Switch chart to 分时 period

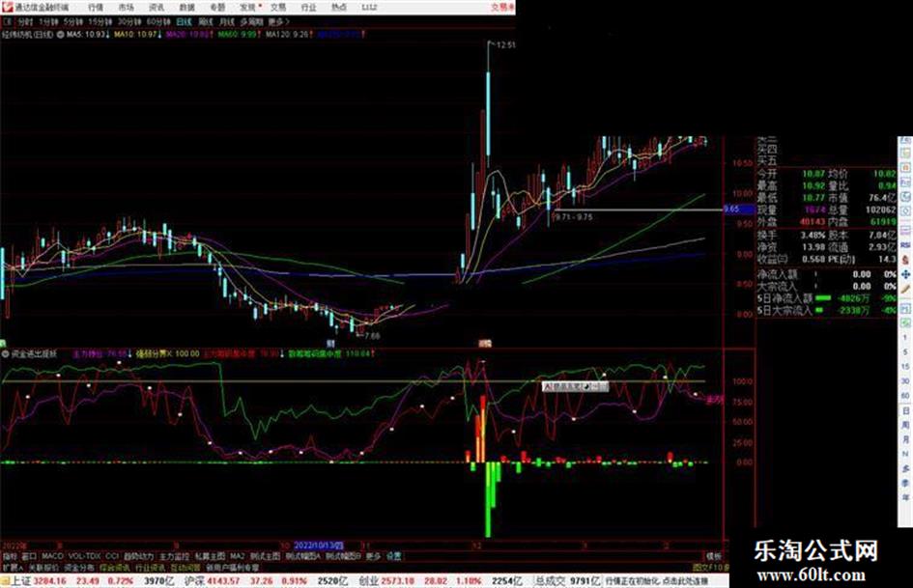(x=25, y=21)
